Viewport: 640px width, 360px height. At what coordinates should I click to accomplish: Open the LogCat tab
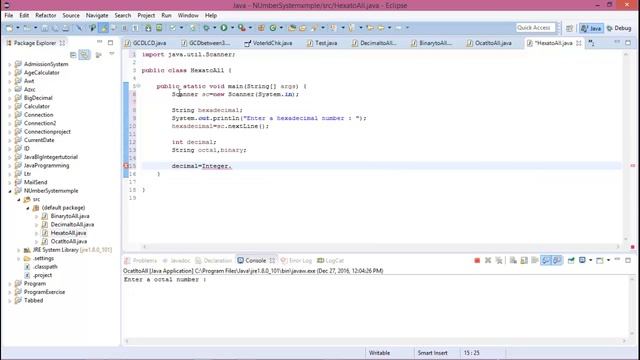(331, 260)
